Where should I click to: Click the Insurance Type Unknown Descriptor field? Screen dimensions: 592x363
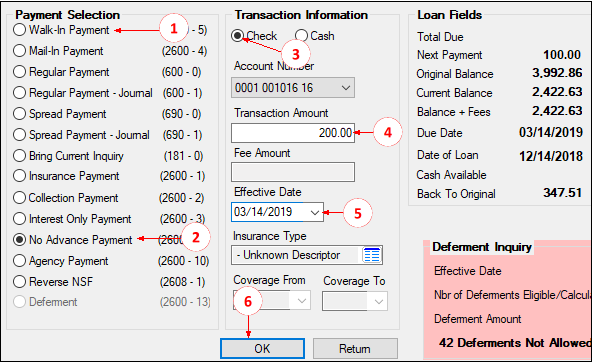click(296, 255)
